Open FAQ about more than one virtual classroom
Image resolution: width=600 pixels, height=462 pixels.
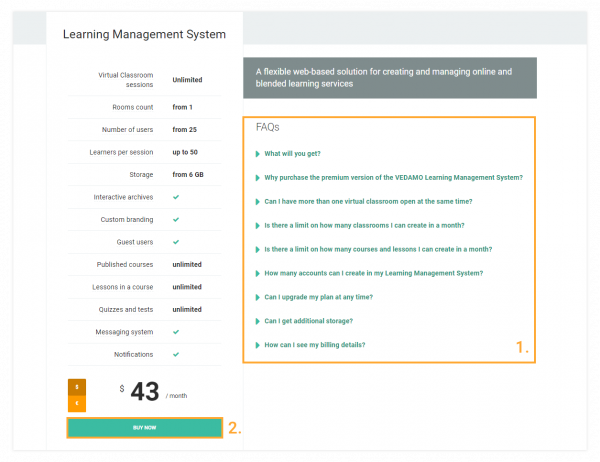click(x=374, y=201)
